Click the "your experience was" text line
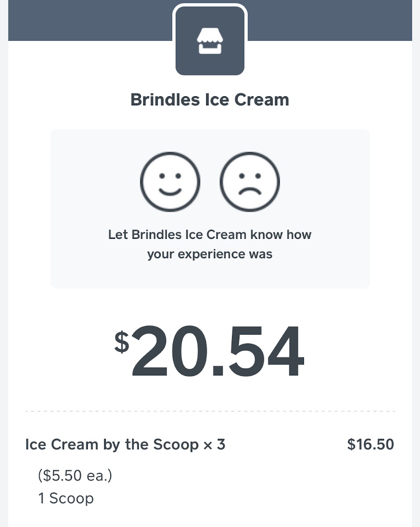The width and height of the screenshot is (420, 527). pyautogui.click(x=210, y=254)
